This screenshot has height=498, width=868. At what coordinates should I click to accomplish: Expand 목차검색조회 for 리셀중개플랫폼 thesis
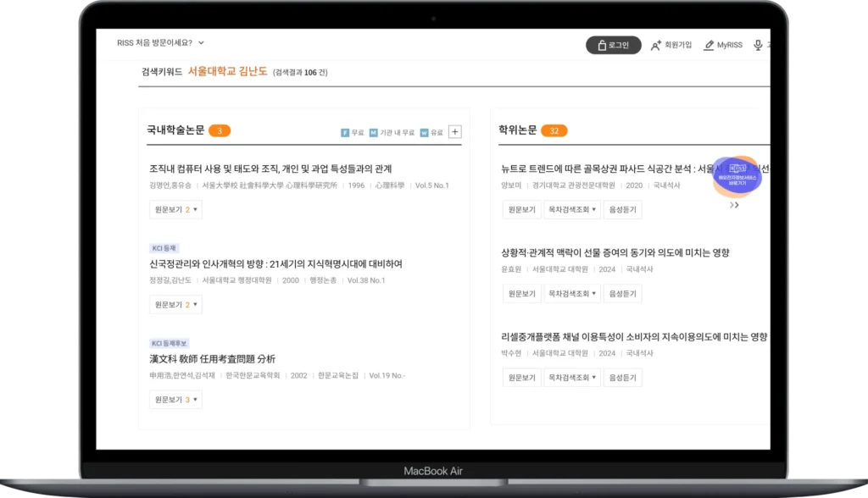(572, 378)
